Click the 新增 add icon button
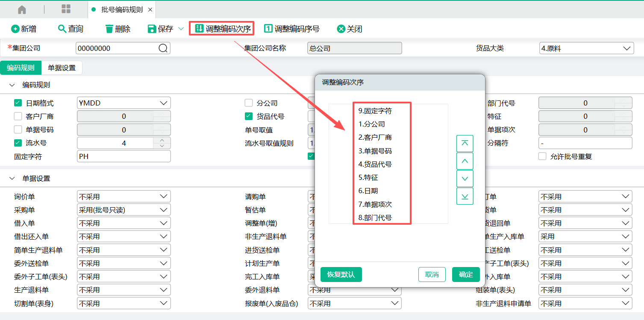The image size is (644, 320). [24, 29]
